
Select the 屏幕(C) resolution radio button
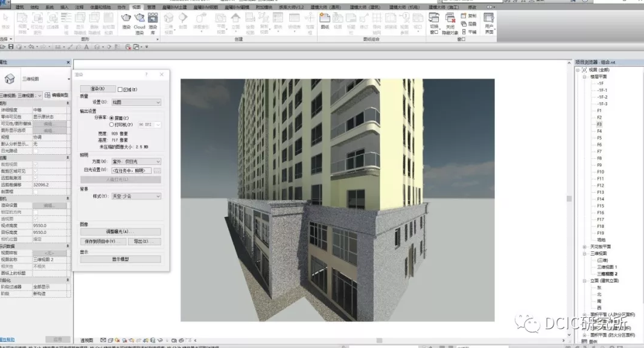(112, 118)
